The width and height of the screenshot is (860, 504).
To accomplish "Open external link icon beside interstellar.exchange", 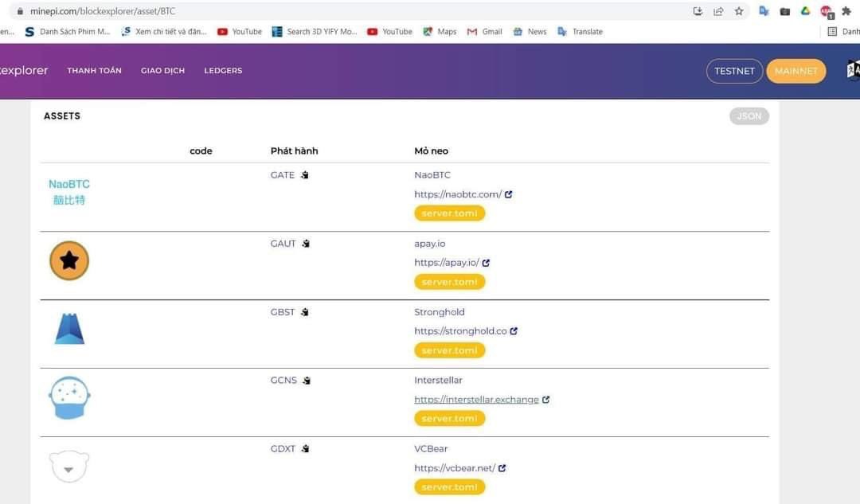I will point(545,399).
